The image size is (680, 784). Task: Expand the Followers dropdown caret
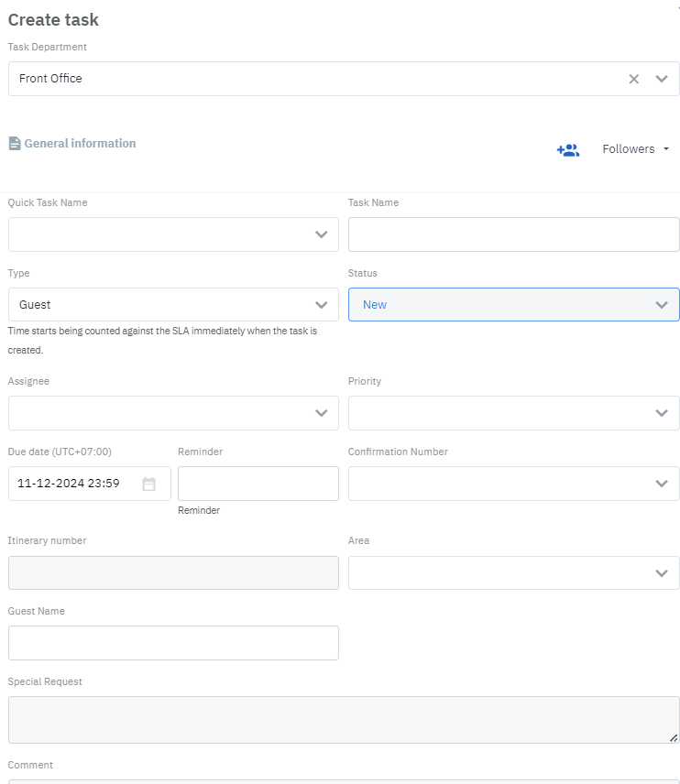(666, 148)
